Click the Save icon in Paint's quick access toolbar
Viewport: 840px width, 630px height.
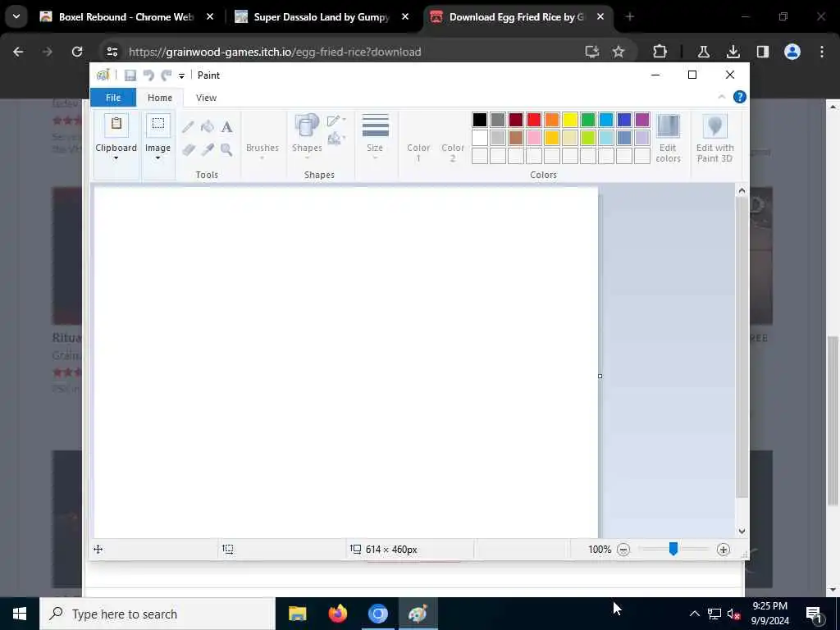130,75
